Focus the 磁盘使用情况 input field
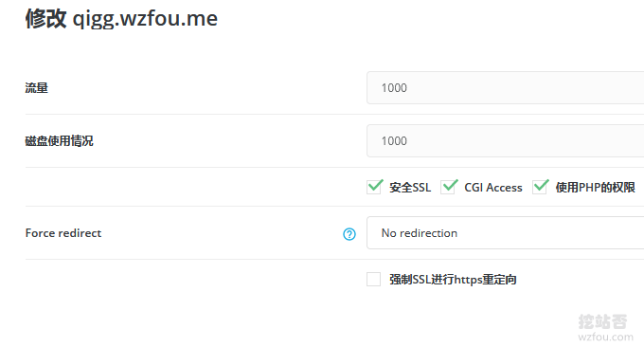644x347 pixels. pyautogui.click(x=505, y=140)
